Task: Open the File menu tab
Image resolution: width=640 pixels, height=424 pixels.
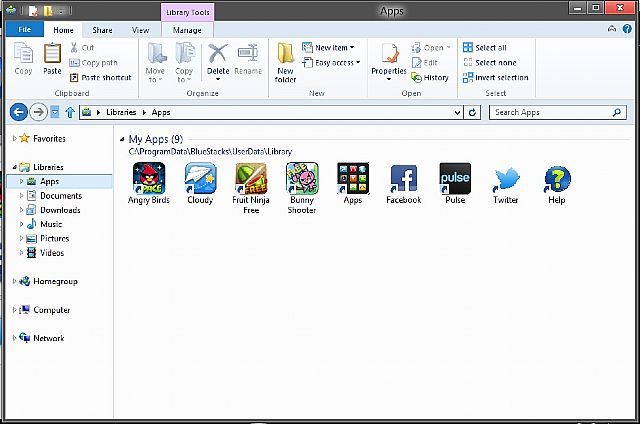Action: tap(22, 30)
